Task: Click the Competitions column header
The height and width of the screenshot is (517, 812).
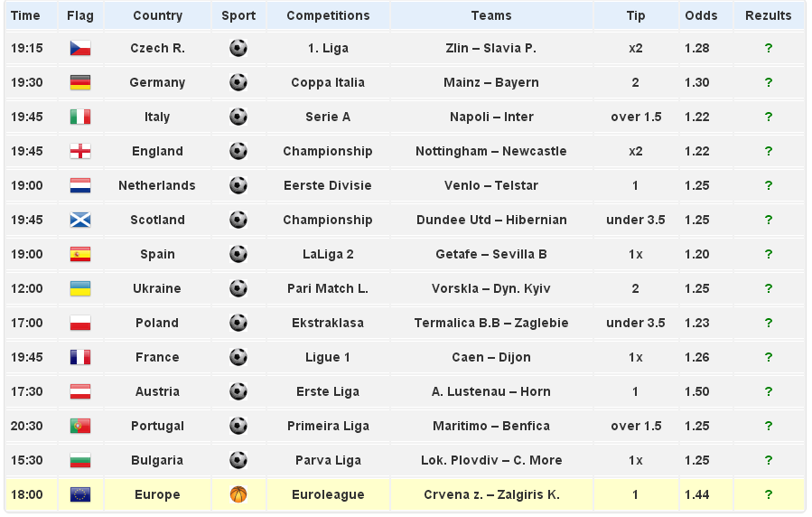Action: pos(328,15)
